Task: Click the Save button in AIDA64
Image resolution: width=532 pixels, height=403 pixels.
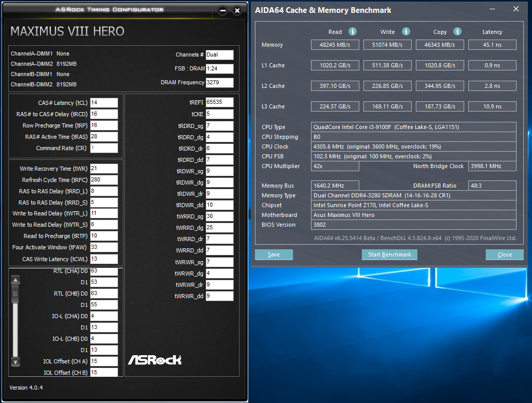Action: click(274, 254)
